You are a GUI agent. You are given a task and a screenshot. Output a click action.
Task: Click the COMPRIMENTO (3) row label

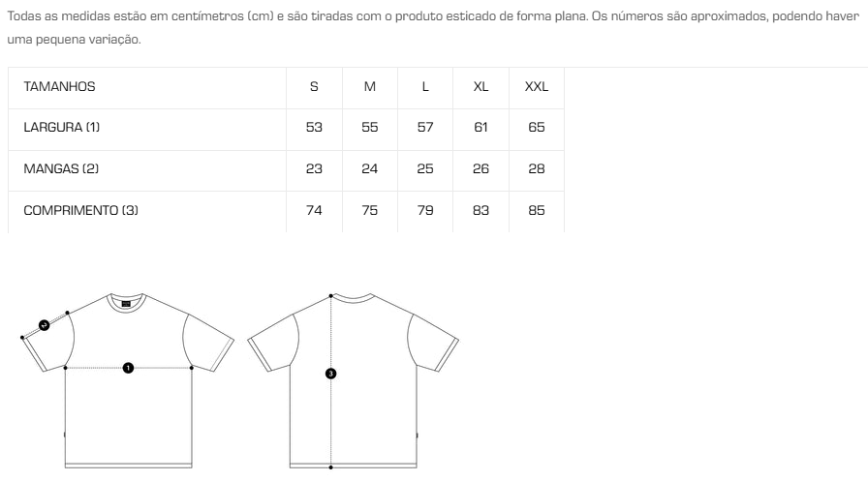point(80,211)
